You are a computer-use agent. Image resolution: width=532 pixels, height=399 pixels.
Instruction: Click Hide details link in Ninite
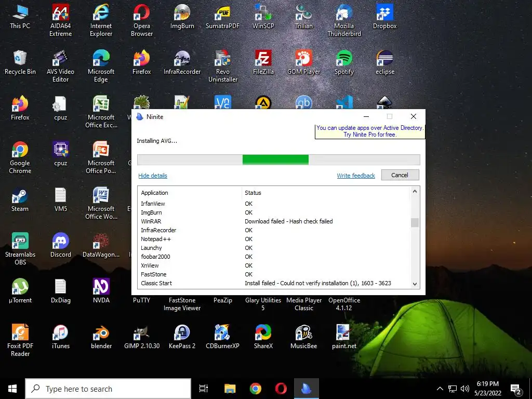pyautogui.click(x=153, y=176)
